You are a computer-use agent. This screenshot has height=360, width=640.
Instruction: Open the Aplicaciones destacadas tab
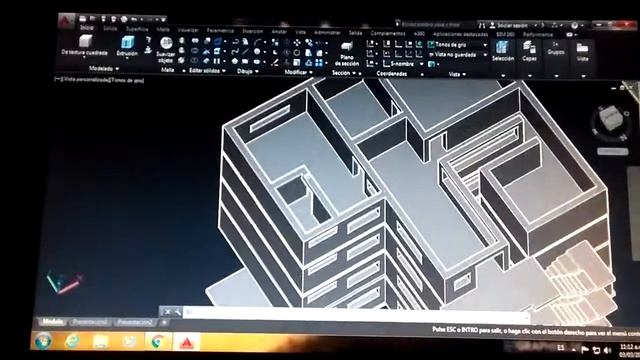[x=460, y=34]
